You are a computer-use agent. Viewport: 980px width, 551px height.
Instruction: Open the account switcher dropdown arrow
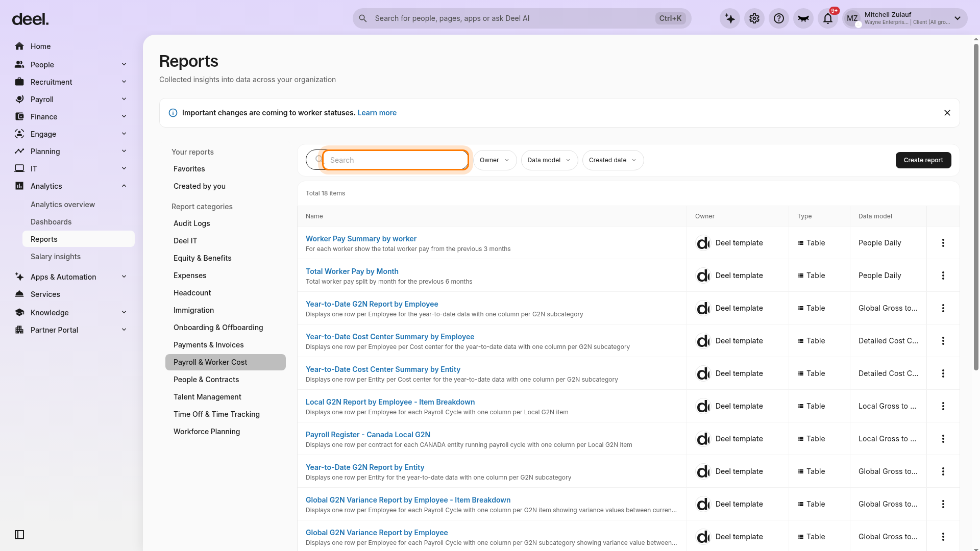tap(958, 18)
